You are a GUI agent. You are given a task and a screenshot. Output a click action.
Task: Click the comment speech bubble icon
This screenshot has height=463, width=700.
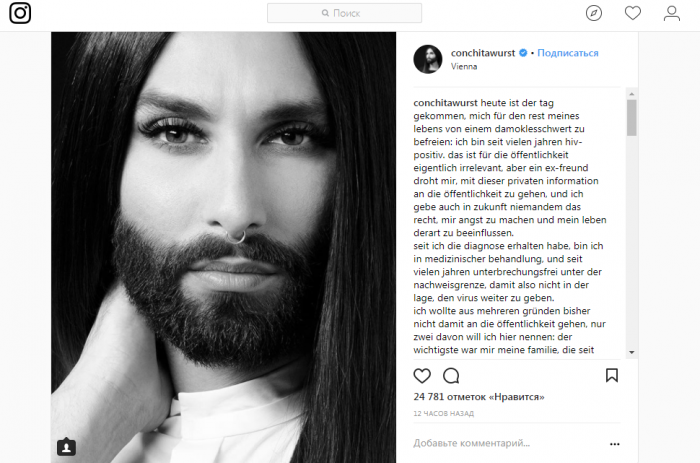451,375
